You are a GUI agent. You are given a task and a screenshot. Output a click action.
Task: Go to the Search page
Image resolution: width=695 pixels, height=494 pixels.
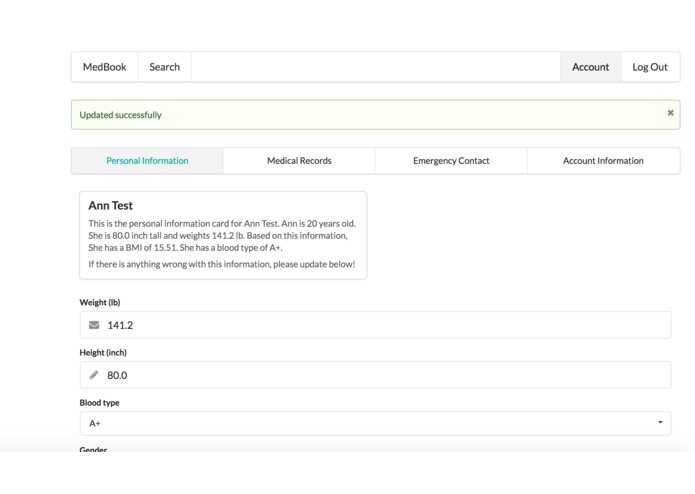164,67
